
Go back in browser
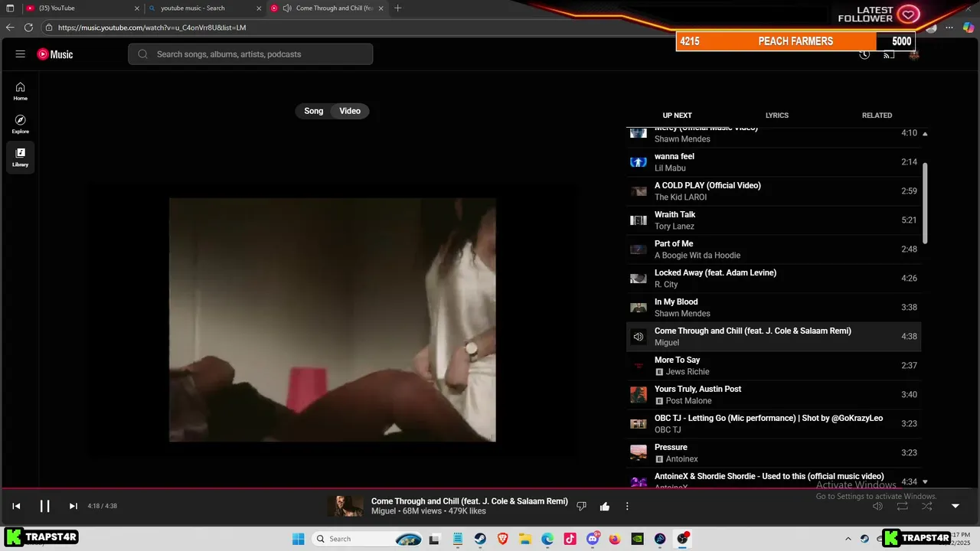coord(10,28)
